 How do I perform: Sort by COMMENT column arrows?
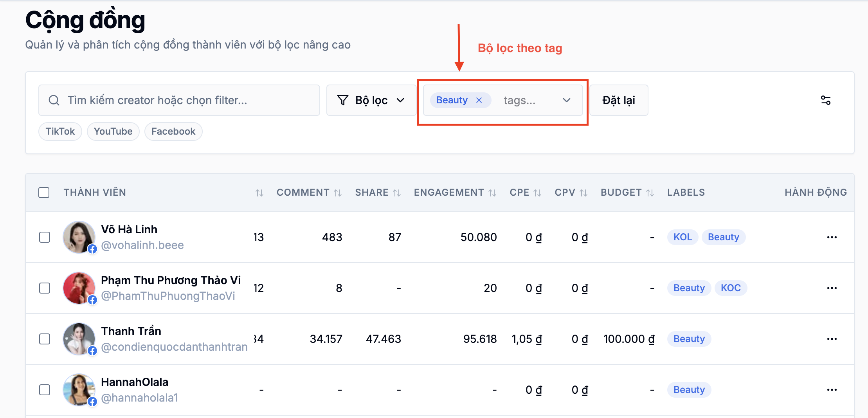coord(338,193)
